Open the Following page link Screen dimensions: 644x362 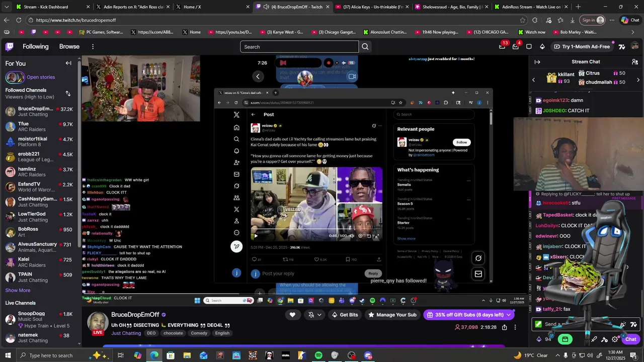[x=35, y=47]
